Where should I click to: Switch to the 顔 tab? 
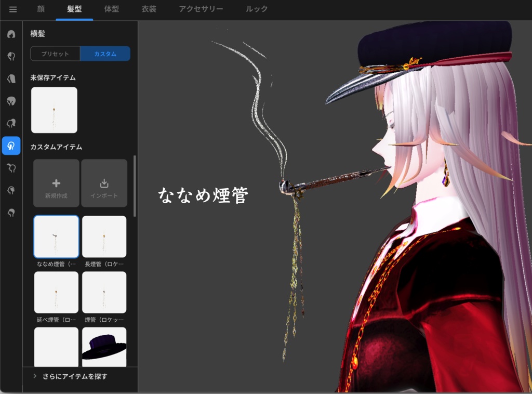pyautogui.click(x=40, y=9)
